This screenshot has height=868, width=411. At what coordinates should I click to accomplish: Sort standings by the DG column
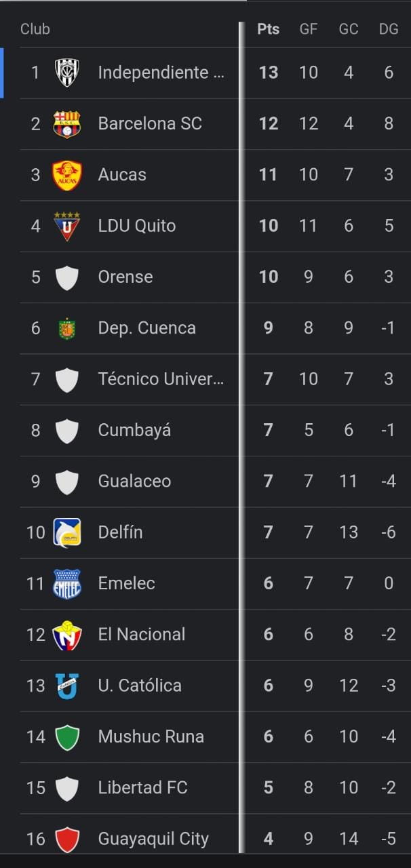tap(389, 28)
